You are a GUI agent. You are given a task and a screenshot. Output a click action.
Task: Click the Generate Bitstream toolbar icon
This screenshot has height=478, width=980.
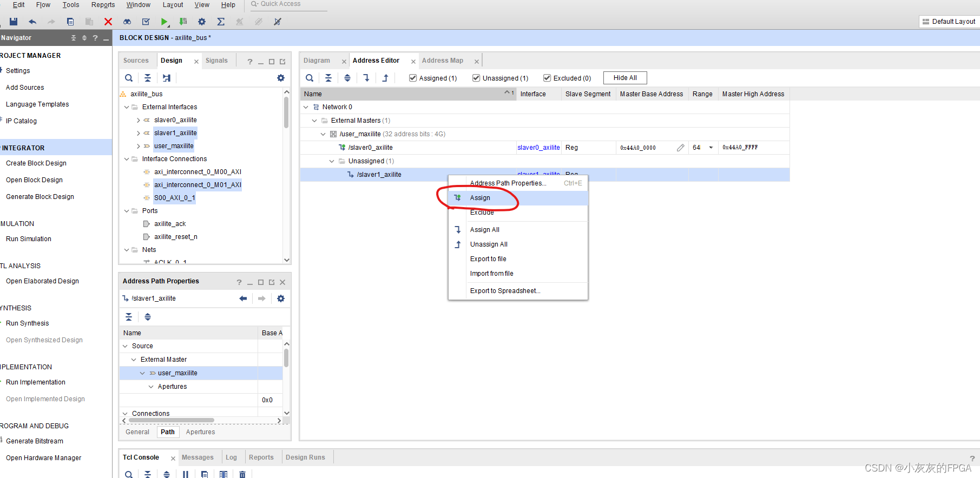tap(183, 22)
